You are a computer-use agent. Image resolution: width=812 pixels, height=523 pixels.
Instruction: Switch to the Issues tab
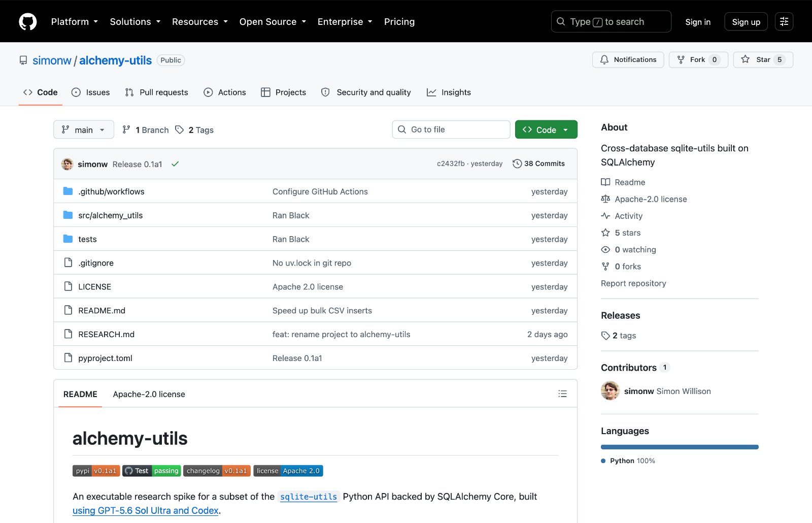91,92
